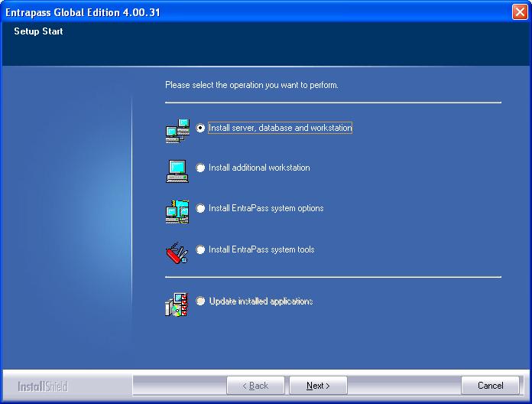Click the 'Setup Start' heading text
This screenshot has height=404, width=532.
point(38,31)
